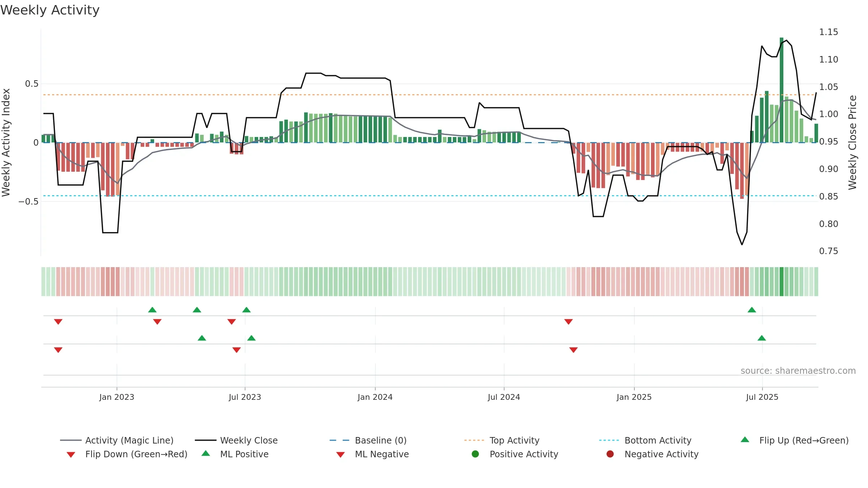
Task: Toggle Weekly Close legend entry
Action: (236, 440)
